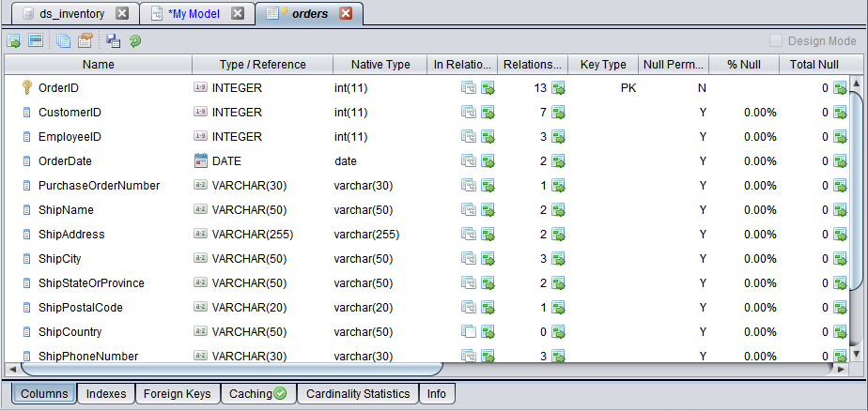Click the horizontal scrollbar right arrow

click(x=841, y=369)
